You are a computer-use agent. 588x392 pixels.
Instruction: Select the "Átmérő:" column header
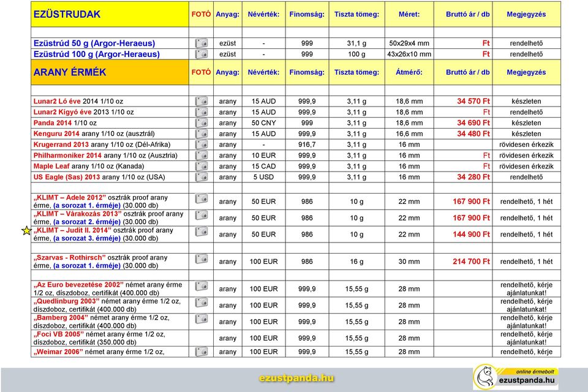(409, 72)
